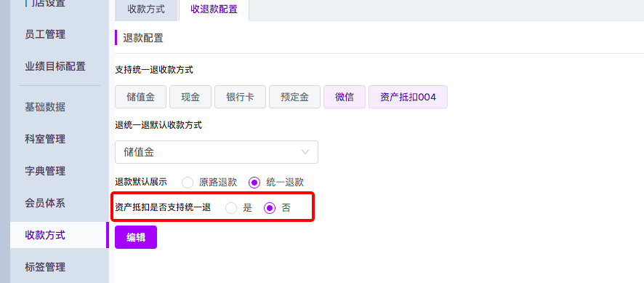This screenshot has width=644, height=283.
Task: Open 字典管理 menu item
Action: point(45,171)
